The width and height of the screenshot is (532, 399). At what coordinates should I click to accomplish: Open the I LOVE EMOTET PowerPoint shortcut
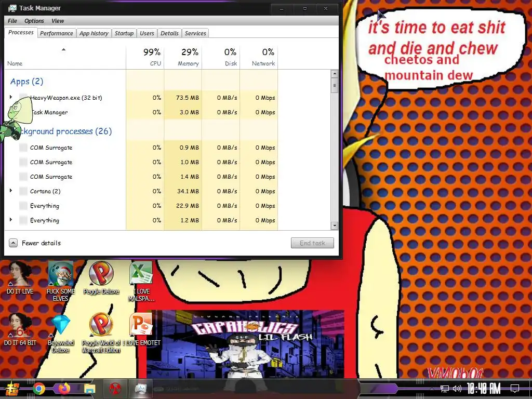tap(141, 329)
